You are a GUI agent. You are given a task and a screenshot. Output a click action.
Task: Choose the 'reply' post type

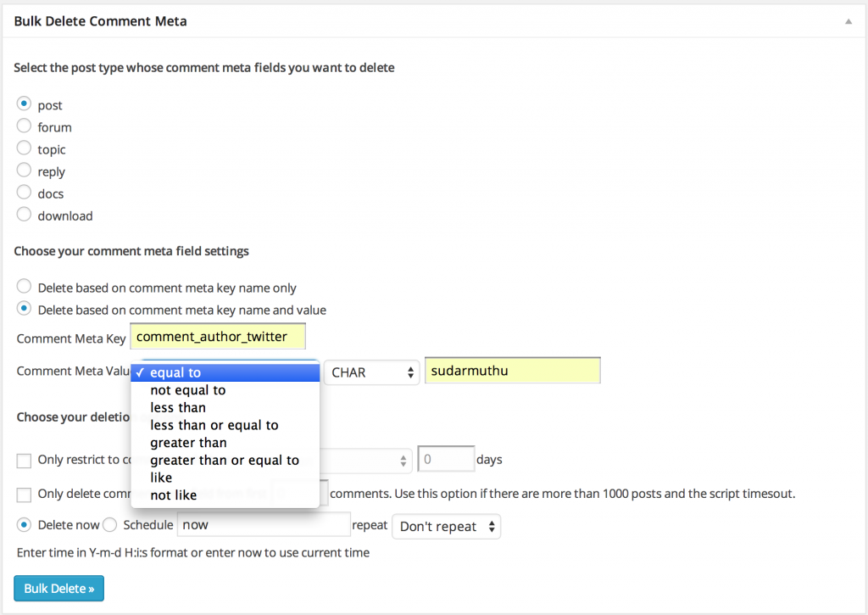24,171
